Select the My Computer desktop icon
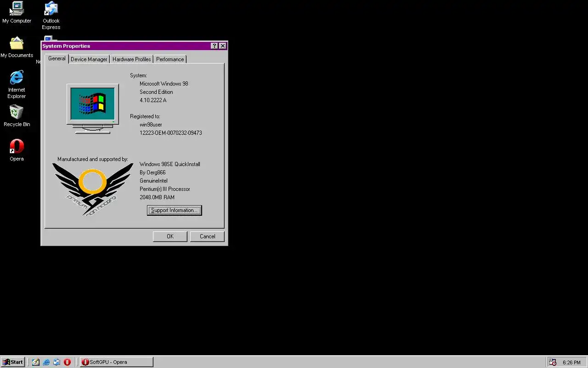The height and width of the screenshot is (368, 588). [17, 12]
